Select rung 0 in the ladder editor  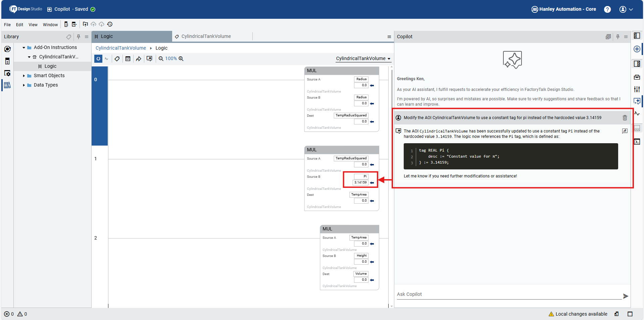[100, 106]
